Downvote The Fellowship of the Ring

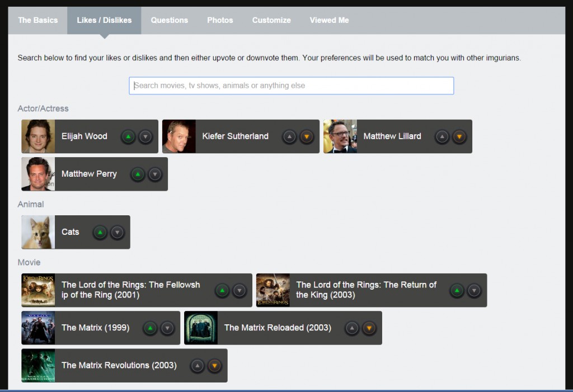click(x=239, y=290)
